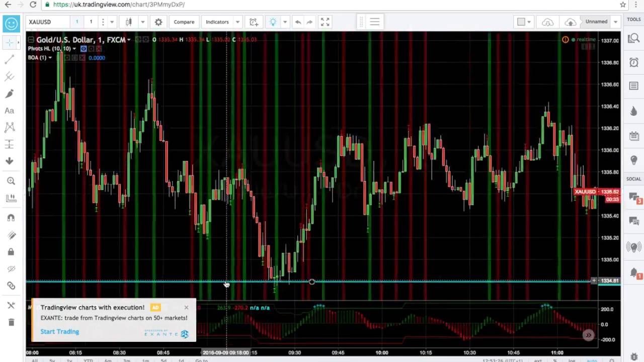
Task: Open the chart style dropdown arrow
Action: point(142,22)
